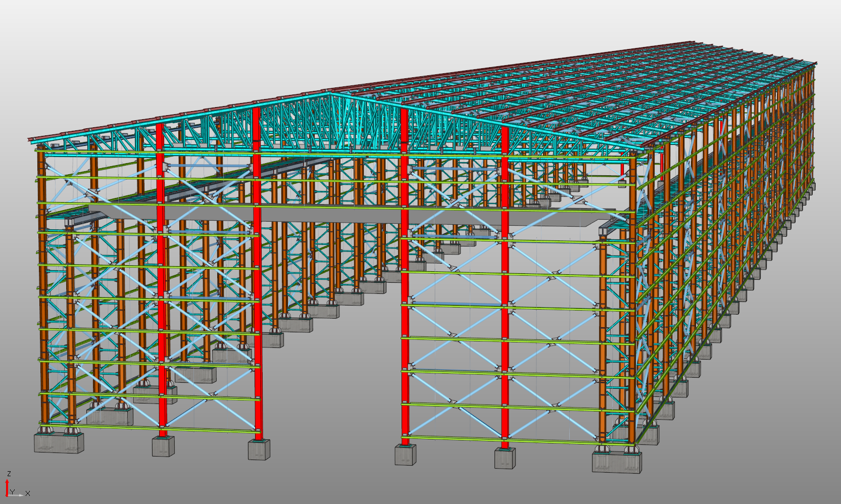The height and width of the screenshot is (504, 841).
Task: Pick the footing under the third red column
Action: pyautogui.click(x=406, y=455)
